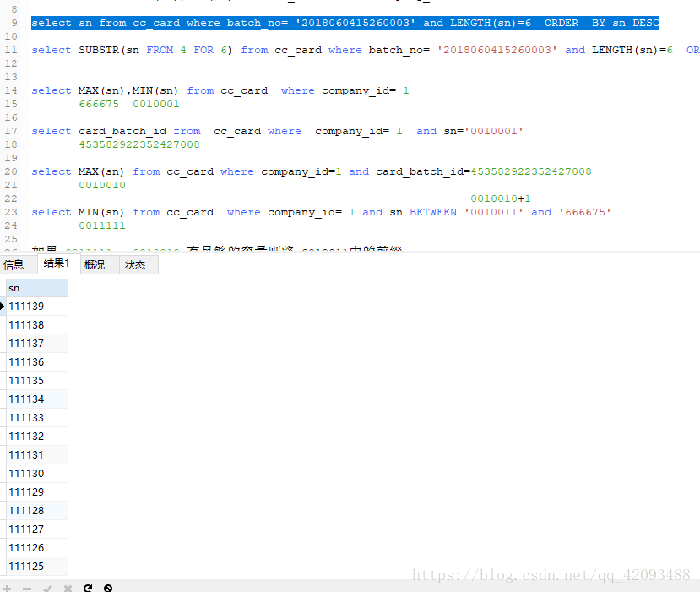Click line number 23 in the gutter

(x=11, y=212)
